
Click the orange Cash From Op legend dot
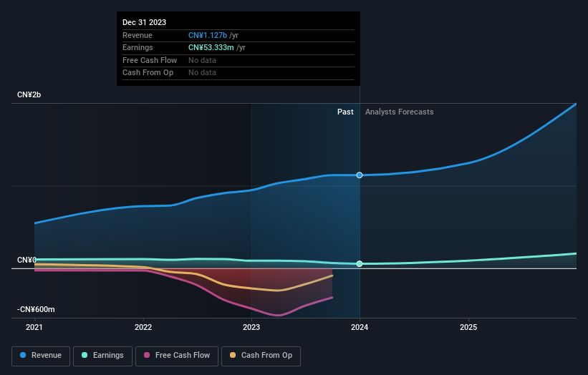pos(233,355)
